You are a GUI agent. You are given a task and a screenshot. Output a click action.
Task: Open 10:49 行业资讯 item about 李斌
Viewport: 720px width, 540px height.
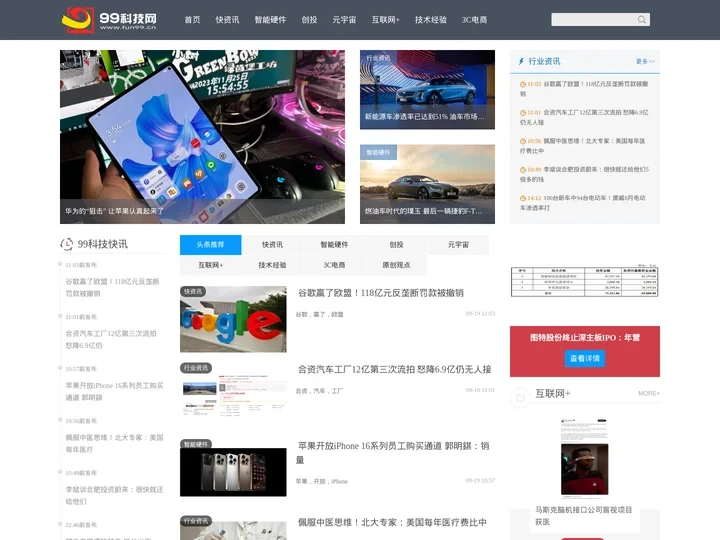pyautogui.click(x=584, y=174)
